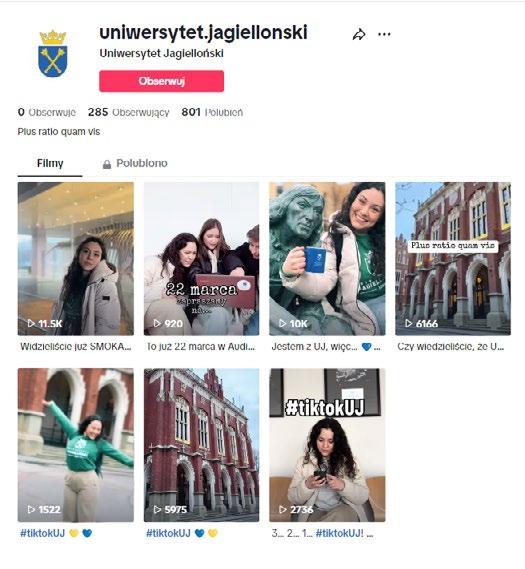
Task: Open the three-dots more options menu
Action: [x=384, y=34]
